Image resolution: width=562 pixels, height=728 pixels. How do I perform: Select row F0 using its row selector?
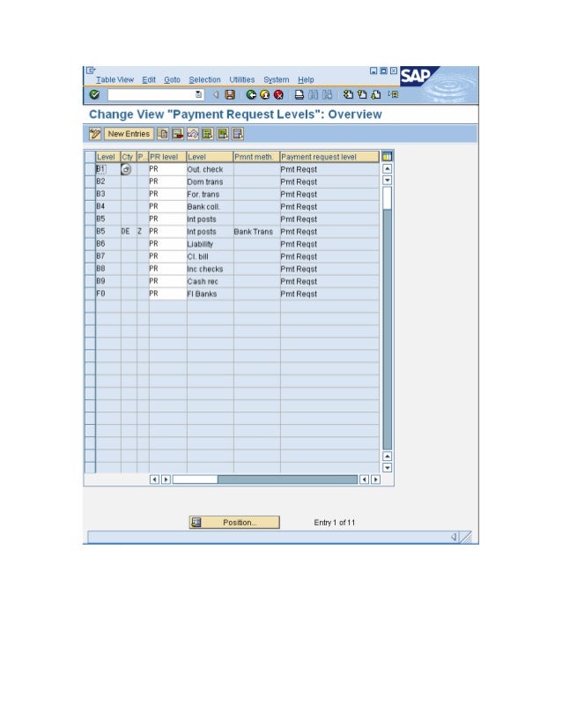click(x=90, y=293)
